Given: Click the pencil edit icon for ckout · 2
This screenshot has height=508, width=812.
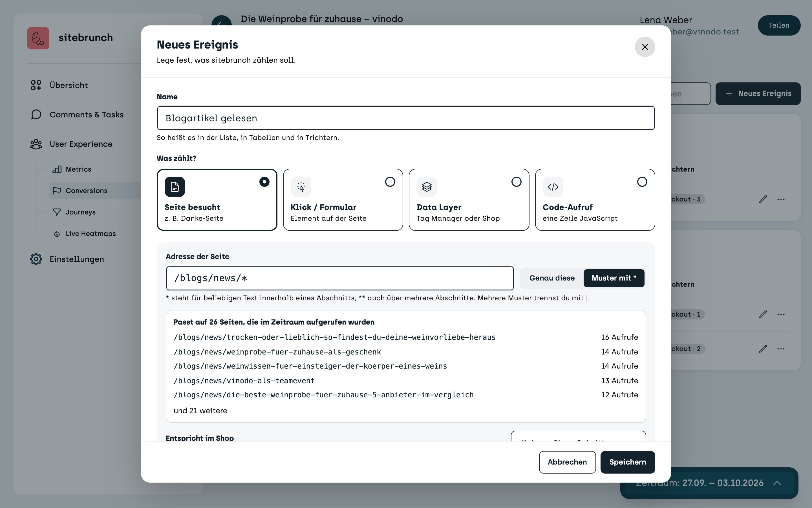Looking at the screenshot, I should (763, 349).
